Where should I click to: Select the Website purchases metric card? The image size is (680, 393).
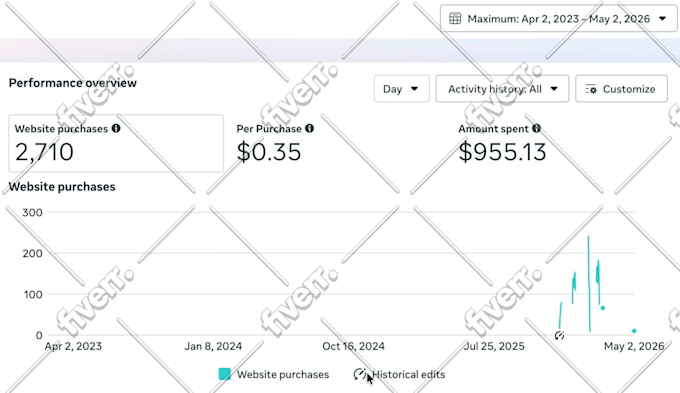116,143
